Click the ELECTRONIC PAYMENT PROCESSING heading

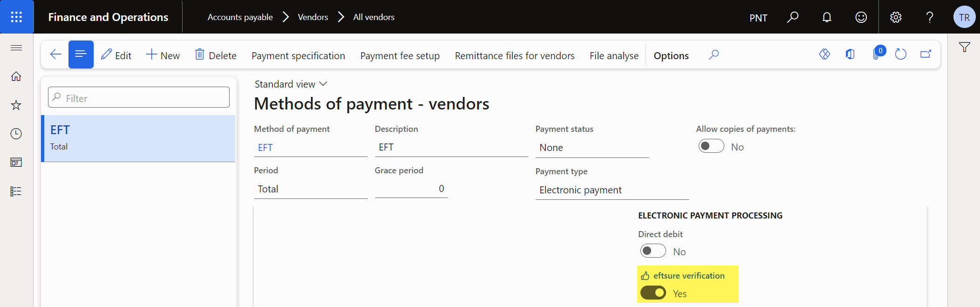pos(710,216)
